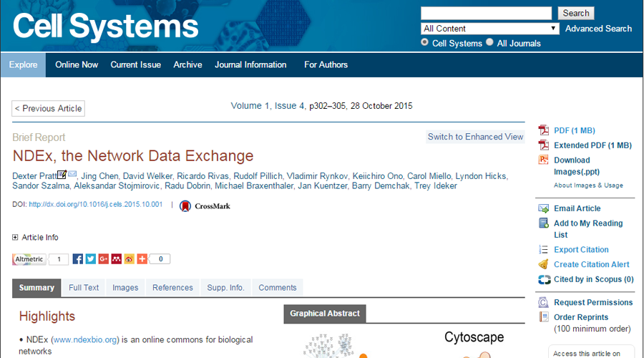Click the email envelope icon beside Dexter Pratt

(x=72, y=174)
